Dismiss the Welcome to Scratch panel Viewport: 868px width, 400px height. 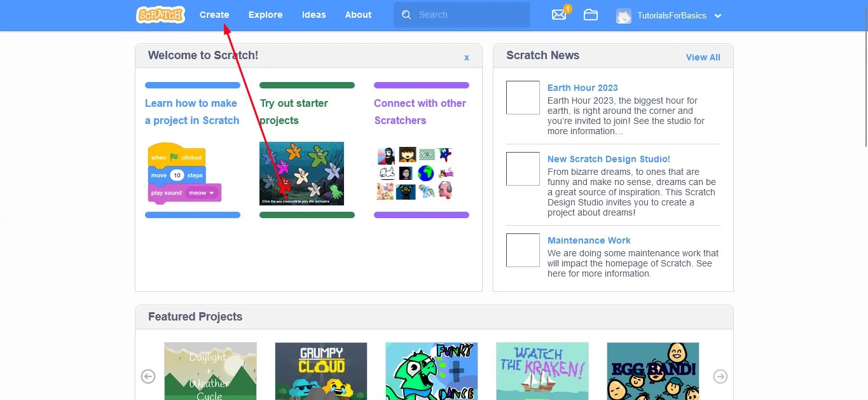click(x=466, y=57)
